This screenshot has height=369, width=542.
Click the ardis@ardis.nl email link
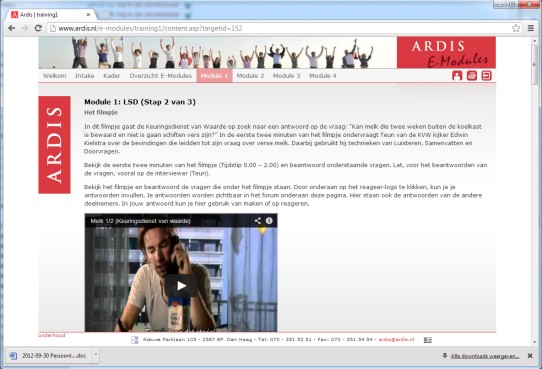click(396, 340)
